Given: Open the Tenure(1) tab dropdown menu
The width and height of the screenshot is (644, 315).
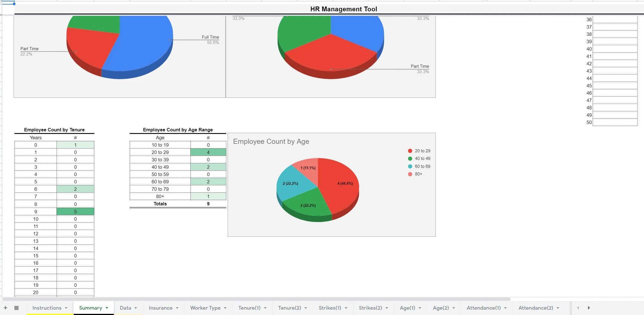Looking at the screenshot, I should 265,308.
